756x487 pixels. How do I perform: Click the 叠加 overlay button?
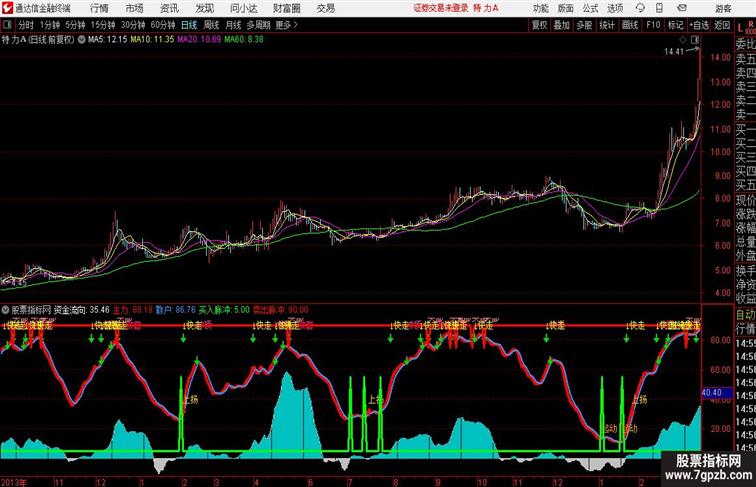click(x=562, y=25)
